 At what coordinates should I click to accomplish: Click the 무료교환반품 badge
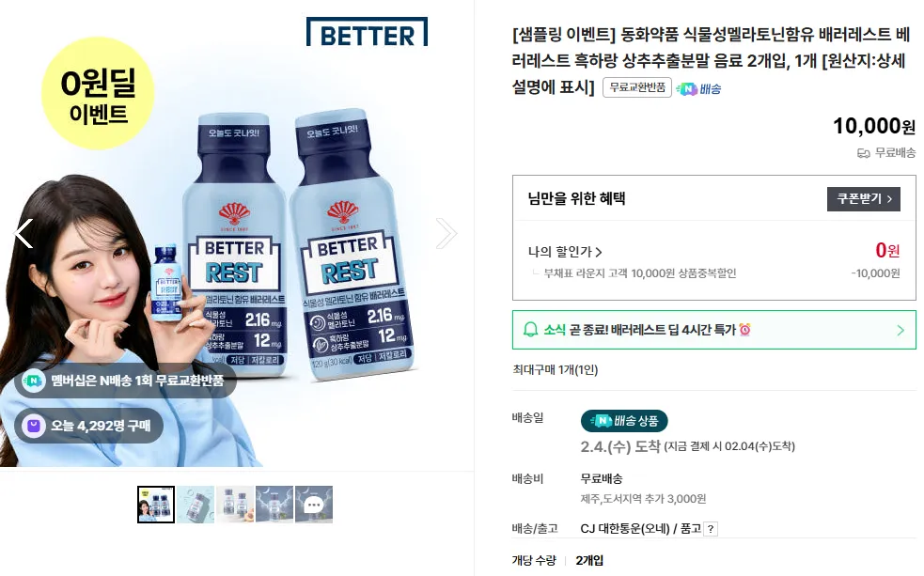pos(637,87)
